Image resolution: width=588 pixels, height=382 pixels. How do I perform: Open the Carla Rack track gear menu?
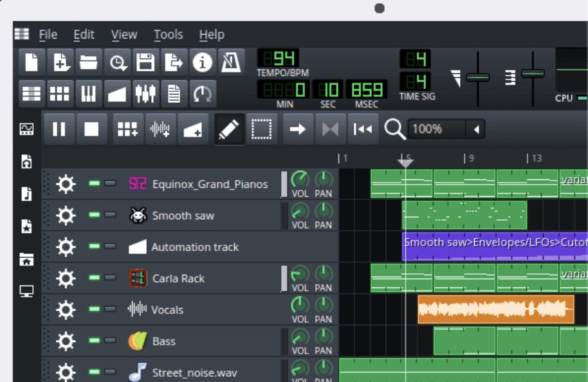click(x=66, y=278)
